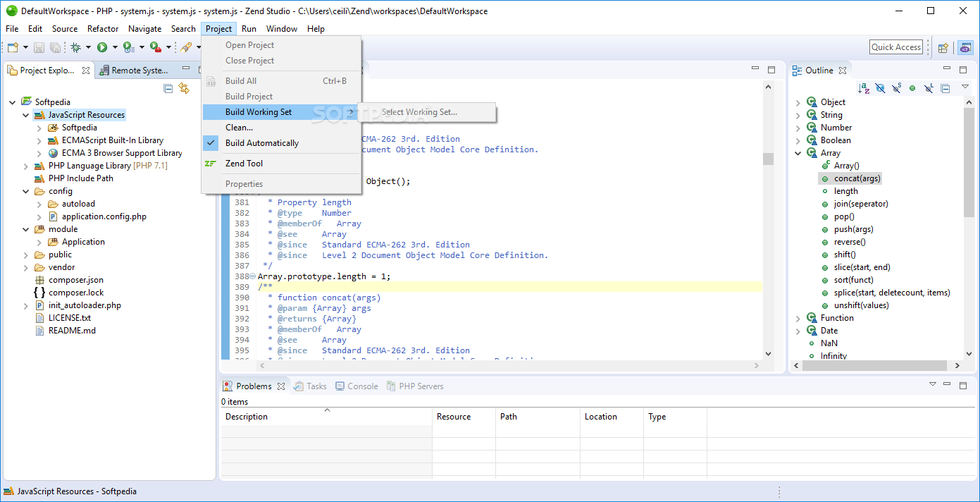Open the Outline View Menu triangle
The width and height of the screenshot is (980, 502).
(x=965, y=87)
